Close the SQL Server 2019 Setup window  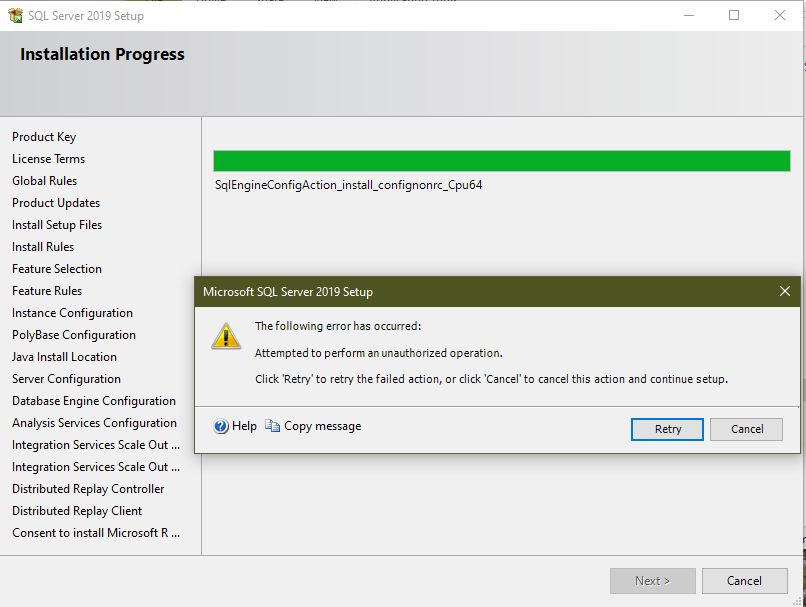pyautogui.click(x=780, y=15)
